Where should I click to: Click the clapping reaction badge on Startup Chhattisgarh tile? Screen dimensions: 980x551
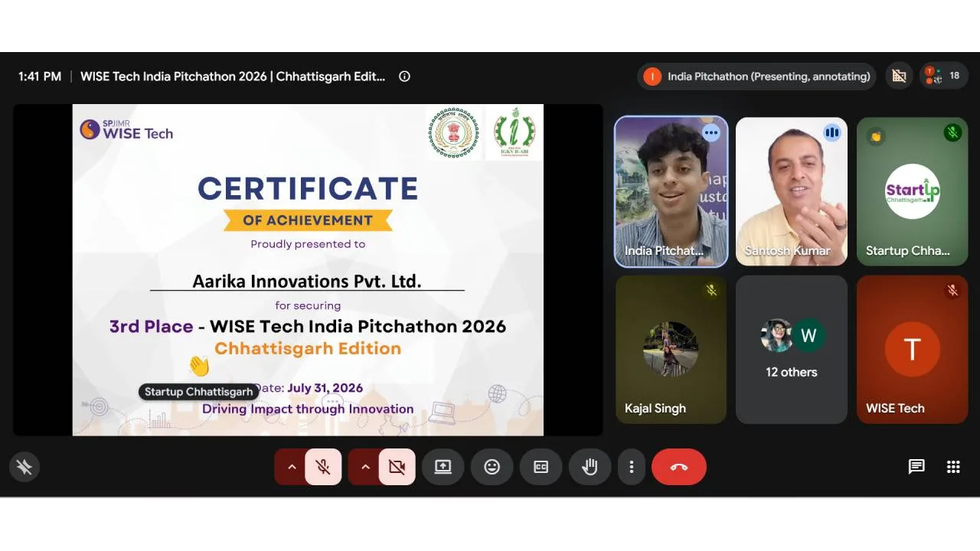(x=876, y=137)
